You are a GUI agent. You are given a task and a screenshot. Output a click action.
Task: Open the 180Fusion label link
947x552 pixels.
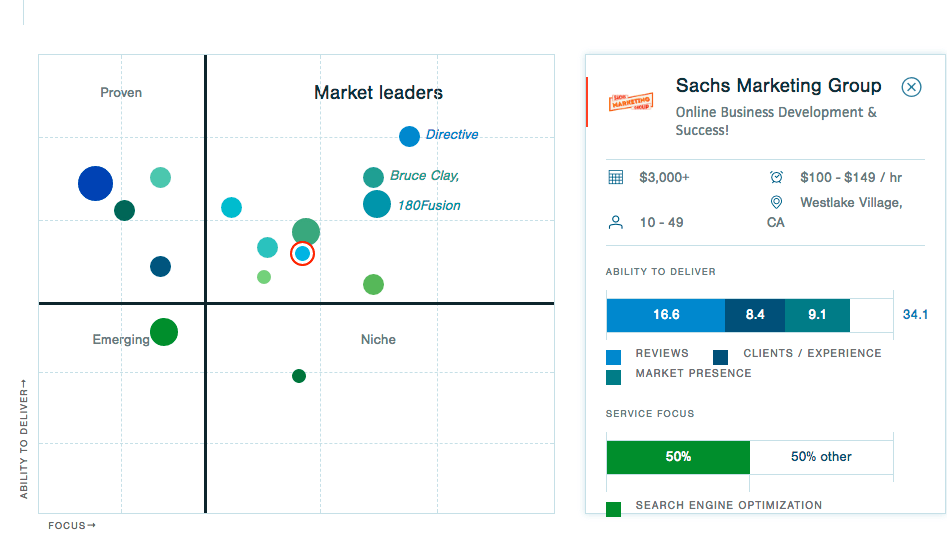pyautogui.click(x=429, y=206)
